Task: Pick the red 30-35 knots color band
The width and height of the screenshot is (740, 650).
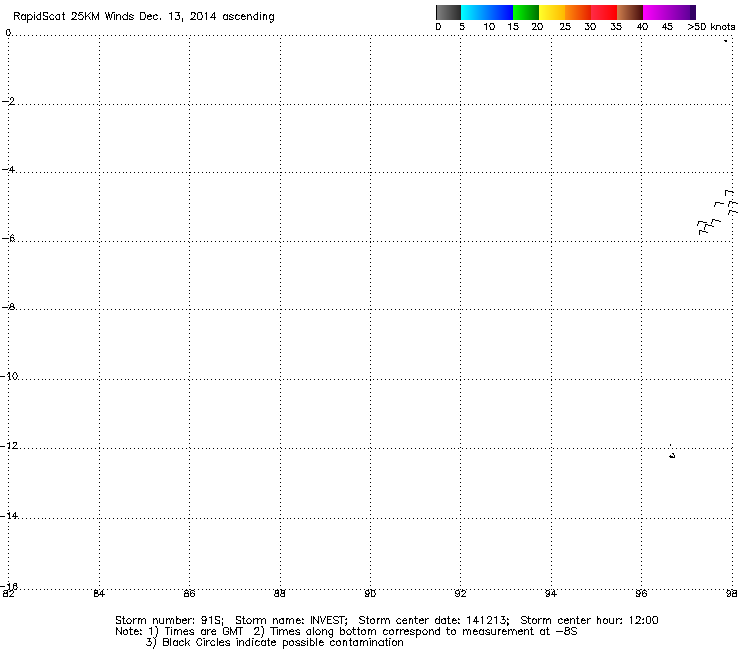Action: coord(604,12)
